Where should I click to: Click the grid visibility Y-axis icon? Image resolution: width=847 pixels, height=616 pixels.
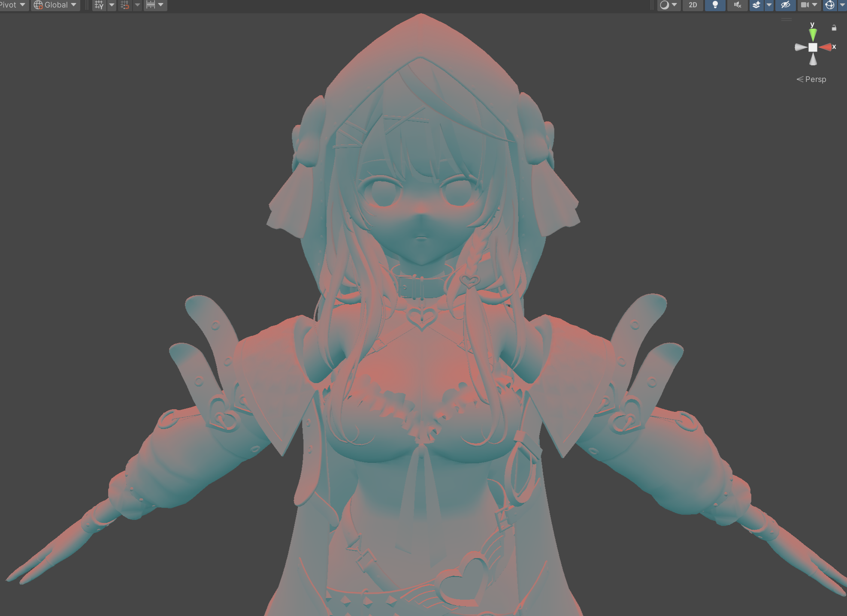99,5
